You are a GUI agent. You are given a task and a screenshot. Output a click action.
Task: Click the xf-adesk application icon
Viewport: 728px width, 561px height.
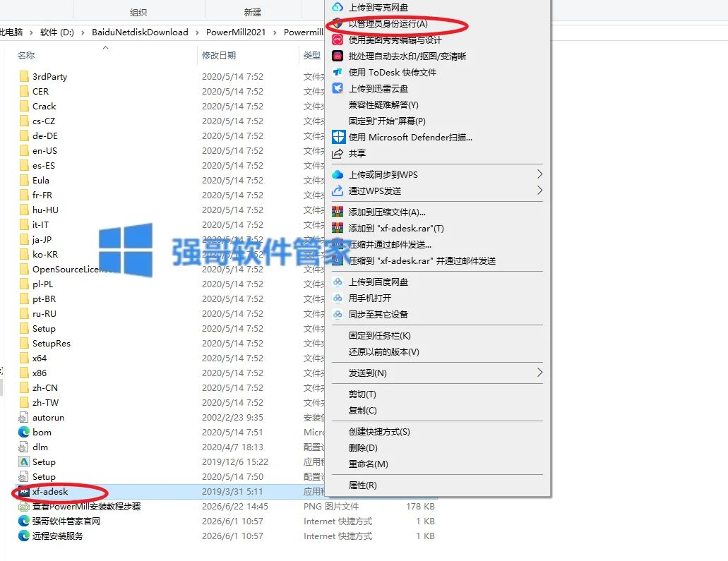pyautogui.click(x=24, y=492)
